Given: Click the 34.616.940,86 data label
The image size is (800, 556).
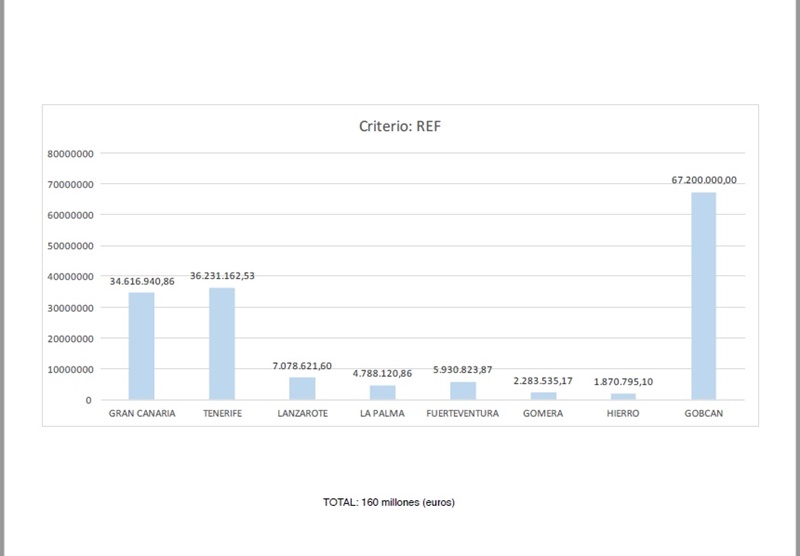Looking at the screenshot, I should [x=142, y=281].
